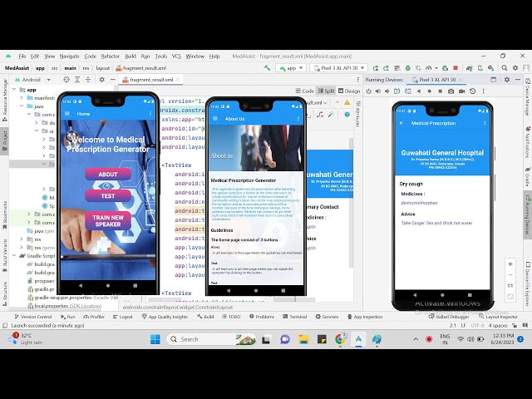Open the SDK Manager toolbar icon

pyautogui.click(x=490, y=68)
